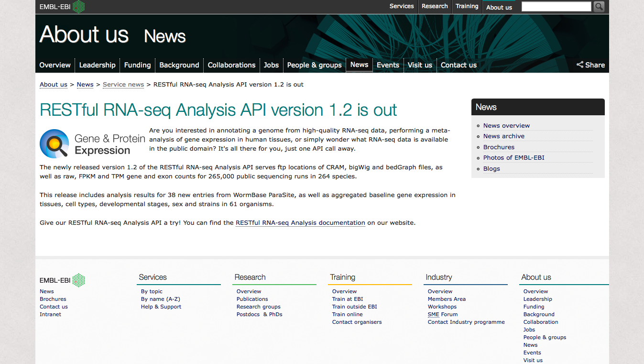Select the About us top tab

point(499,7)
